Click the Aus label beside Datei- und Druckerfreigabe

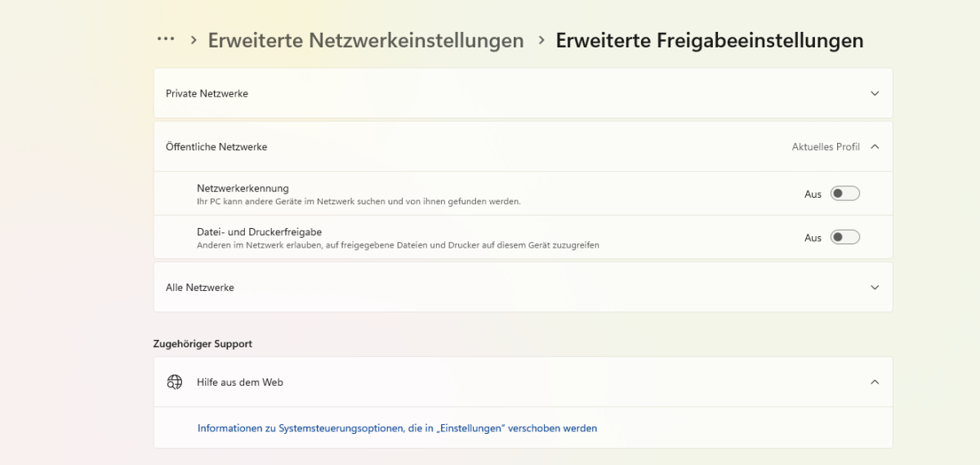[x=813, y=238]
